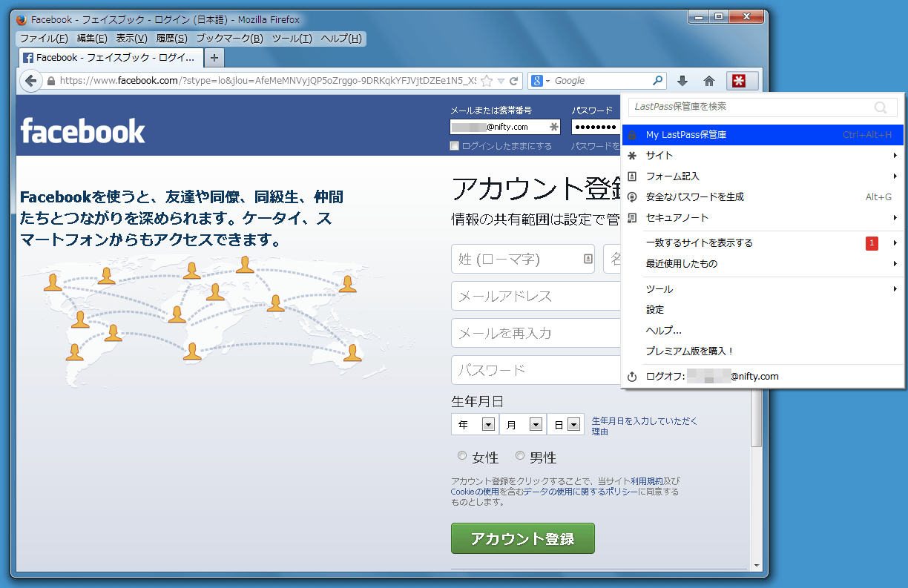Expand the サイト submenu
Image resolution: width=908 pixels, height=588 pixels.
pyautogui.click(x=895, y=156)
